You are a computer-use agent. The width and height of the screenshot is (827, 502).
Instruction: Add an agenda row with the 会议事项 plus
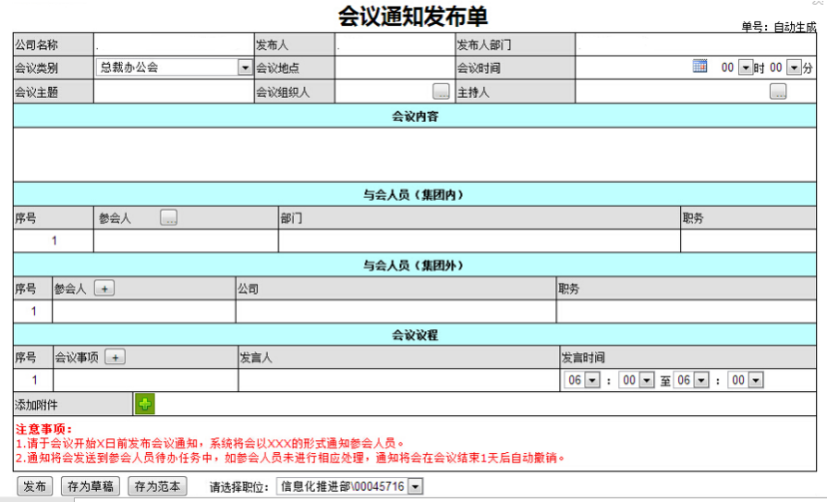(115, 357)
